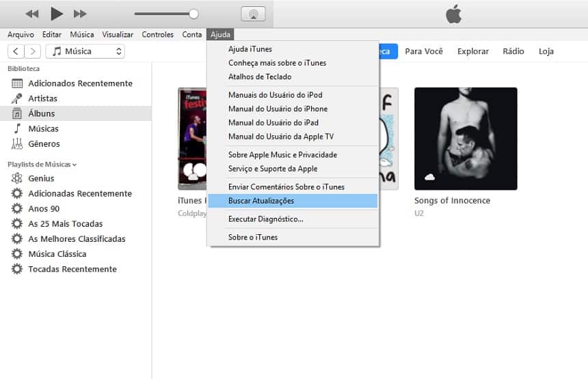Click the Gêneros guitars icon
This screenshot has height=379, width=588.
17,144
